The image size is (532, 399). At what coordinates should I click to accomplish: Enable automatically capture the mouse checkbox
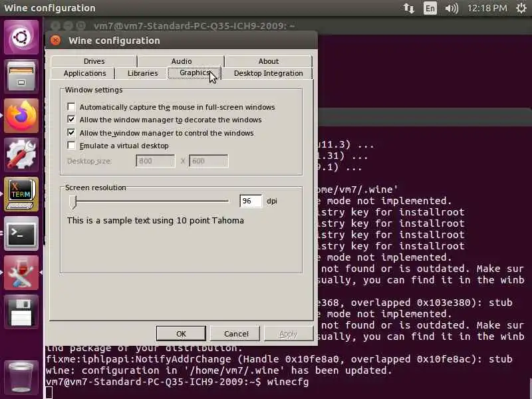point(71,107)
